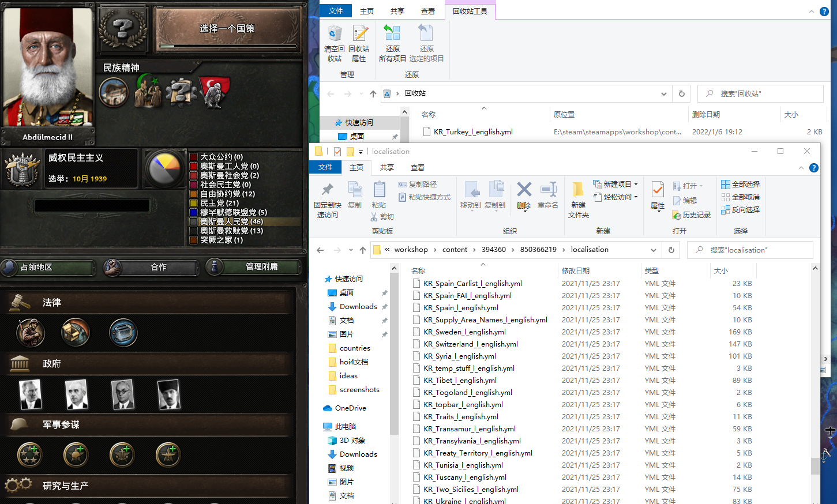837x504 pixels.
Task: Click the 民主党 (21) color swatch
Action: (x=194, y=203)
